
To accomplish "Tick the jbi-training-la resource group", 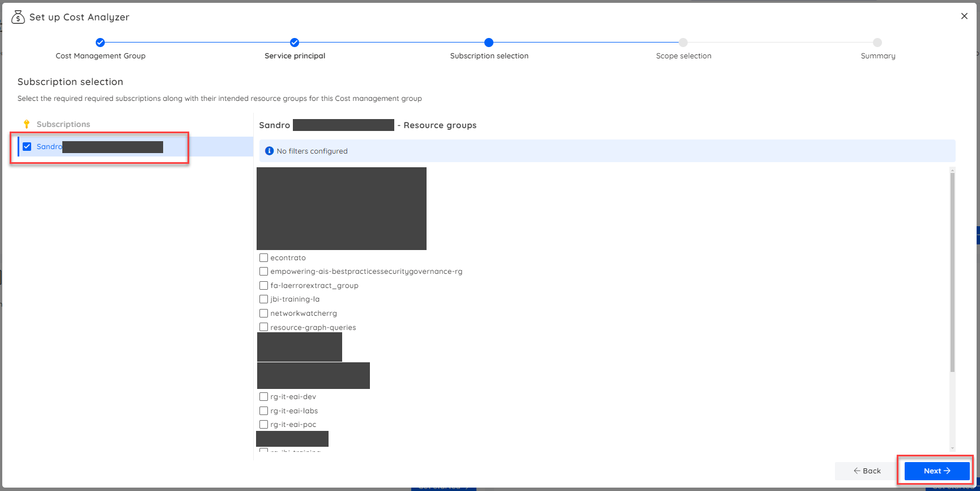I will coord(263,299).
